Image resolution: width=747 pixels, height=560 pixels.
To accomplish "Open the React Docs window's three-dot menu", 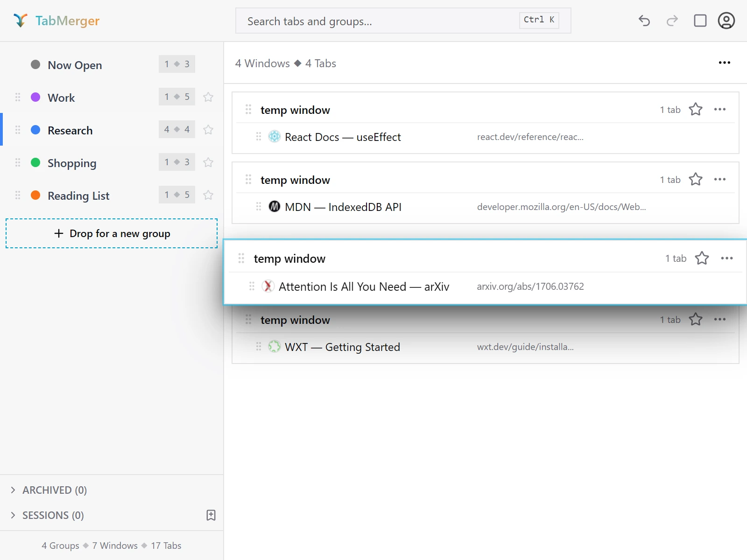I will point(720,109).
